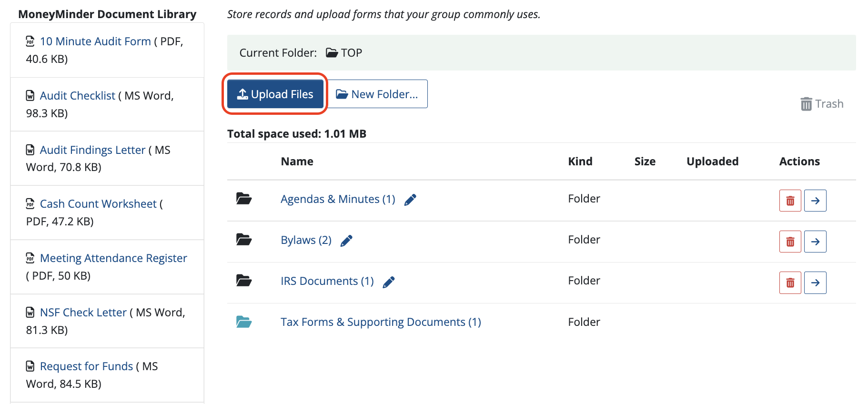The height and width of the screenshot is (404, 868).
Task: Delete the Bylaws folder with trash icon
Action: [790, 242]
